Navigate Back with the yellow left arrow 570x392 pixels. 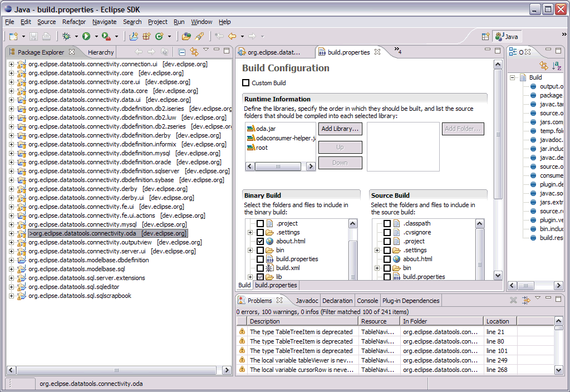coord(232,36)
